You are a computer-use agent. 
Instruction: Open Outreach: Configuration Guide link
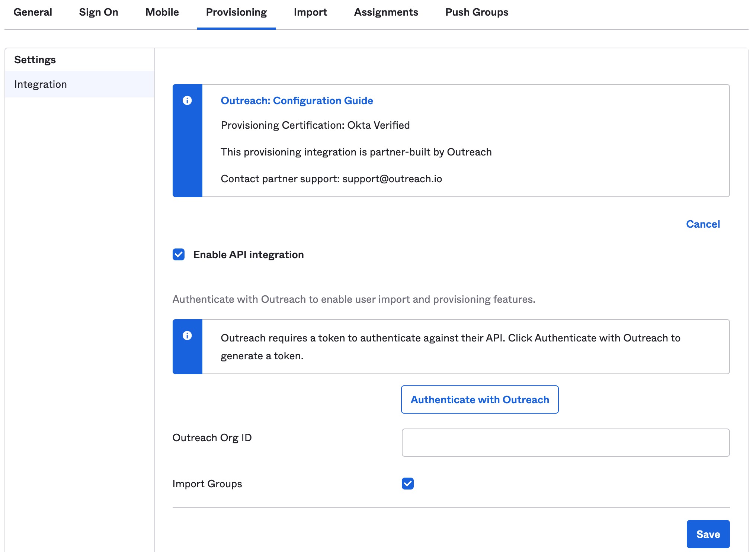297,100
